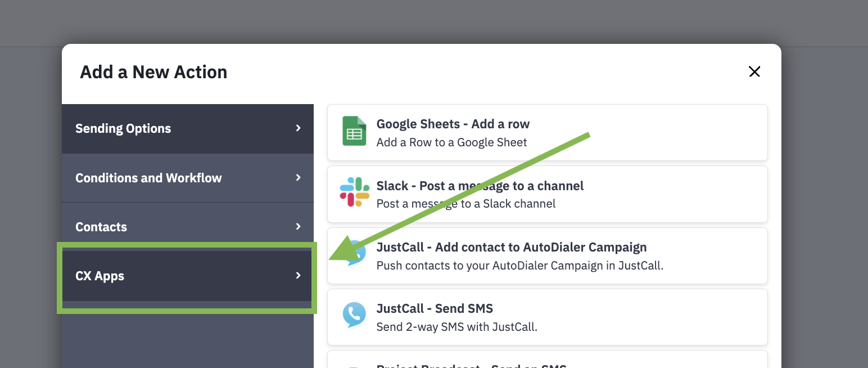Viewport: 868px width, 368px height.
Task: Expand CX Apps chevron arrow
Action: tap(299, 276)
